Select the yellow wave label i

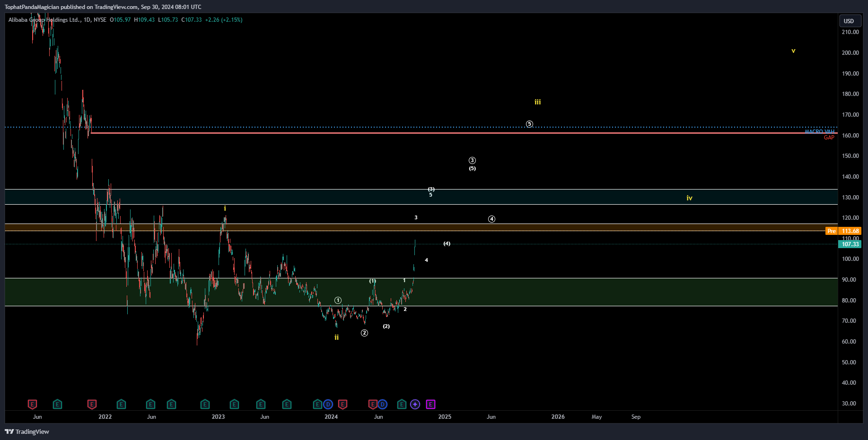(x=225, y=208)
